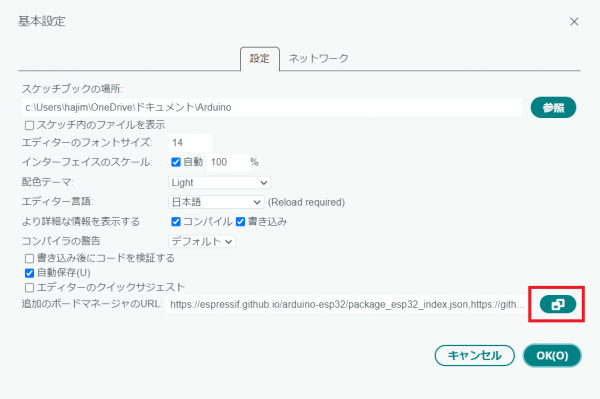Click the editor font size field showing 14
Screen dimensions: 600x399
tap(190, 143)
